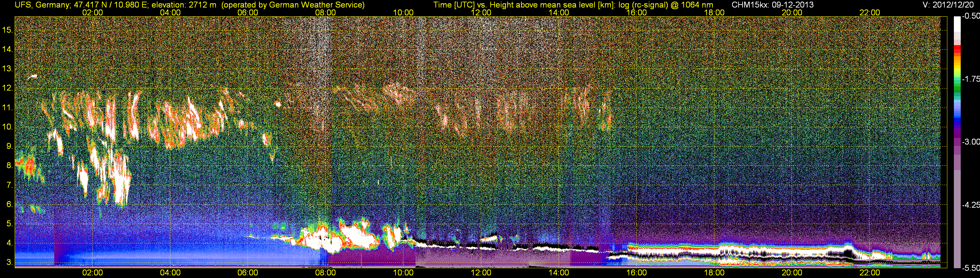The image size is (980, 278).
Task: Select "16:00" on the bottom time axis
Action: [636, 273]
